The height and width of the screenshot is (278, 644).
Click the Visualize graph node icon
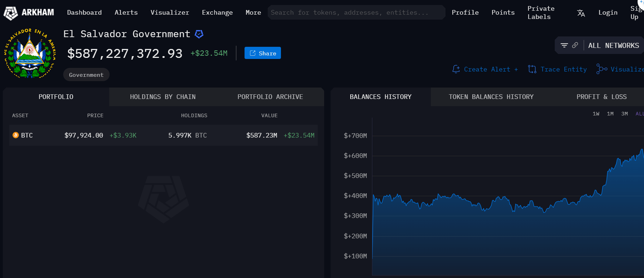pos(602,69)
